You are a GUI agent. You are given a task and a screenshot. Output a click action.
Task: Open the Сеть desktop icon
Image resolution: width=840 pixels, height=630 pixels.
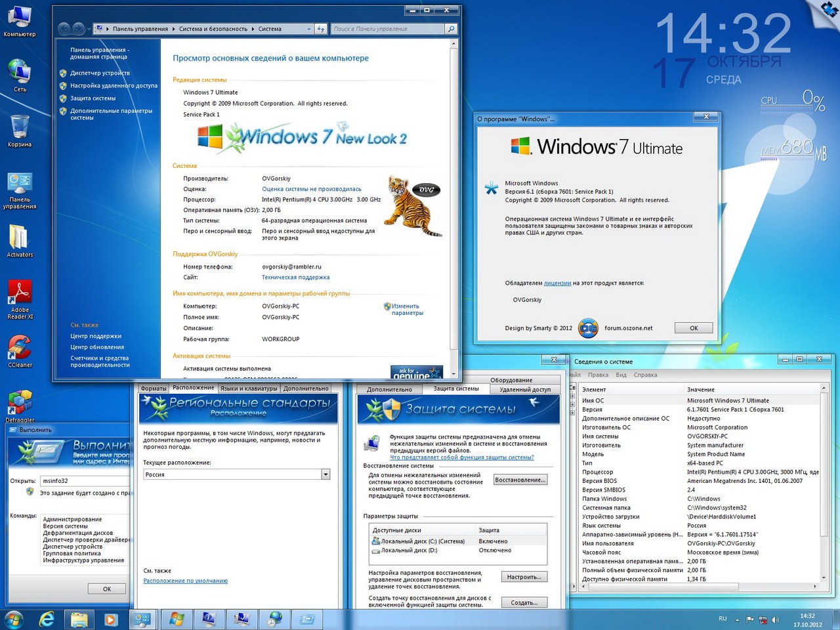click(20, 74)
